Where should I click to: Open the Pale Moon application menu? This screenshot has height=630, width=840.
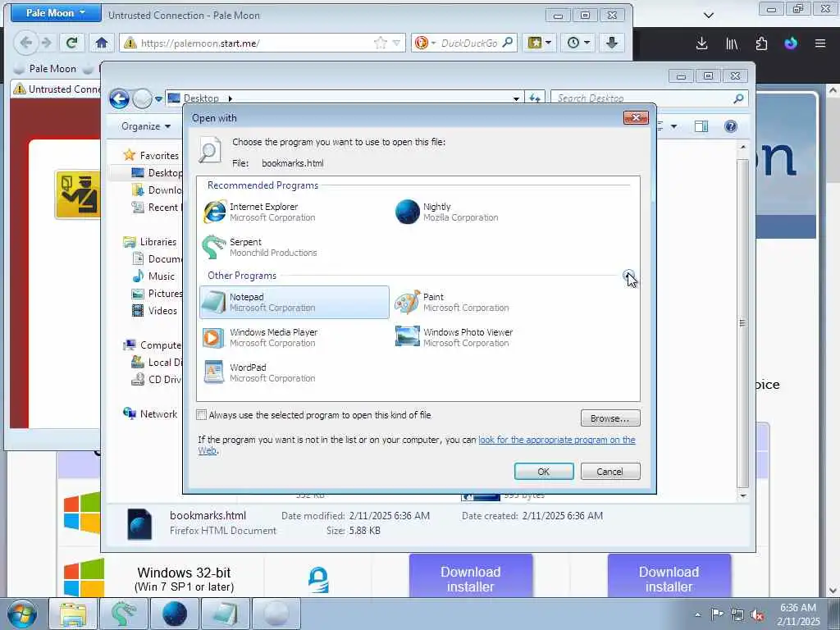coord(56,13)
